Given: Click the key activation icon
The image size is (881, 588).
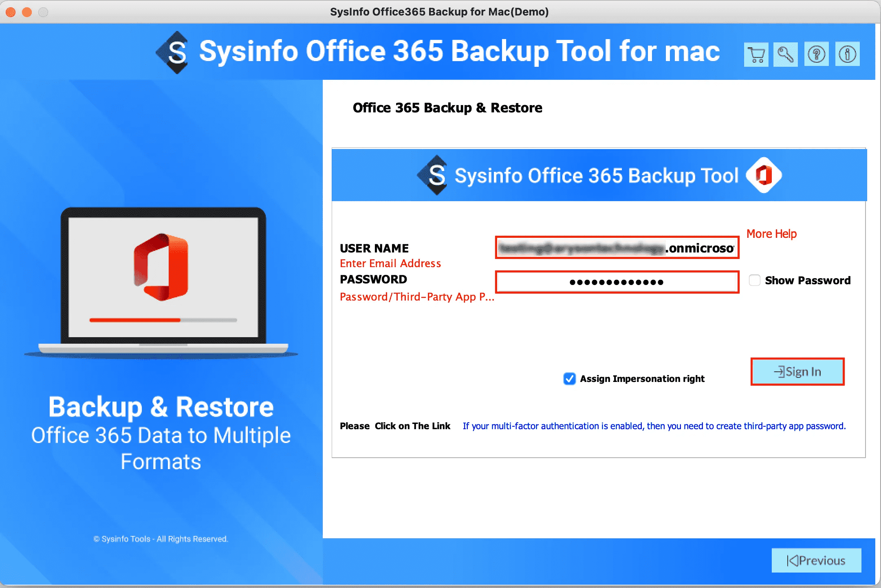Looking at the screenshot, I should [x=785, y=54].
